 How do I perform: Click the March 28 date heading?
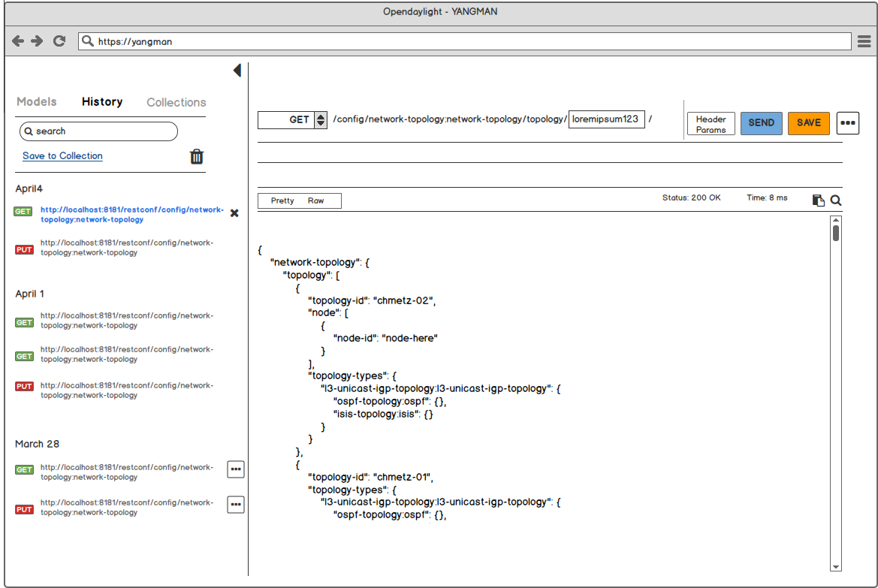pos(37,444)
